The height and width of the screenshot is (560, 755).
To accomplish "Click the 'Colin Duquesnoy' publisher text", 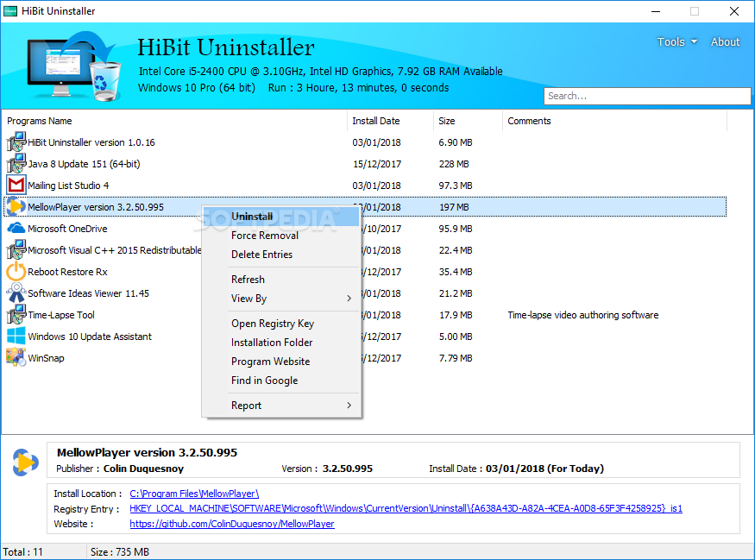I will pyautogui.click(x=143, y=469).
